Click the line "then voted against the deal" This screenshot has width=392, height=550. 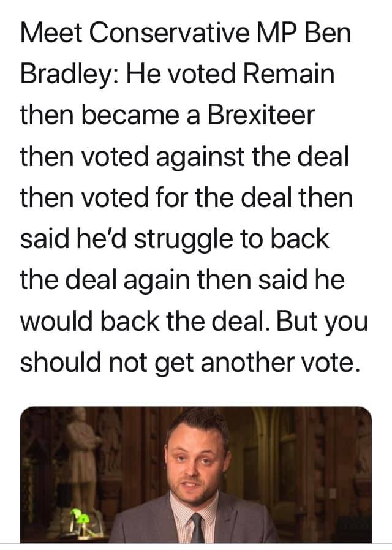click(184, 156)
